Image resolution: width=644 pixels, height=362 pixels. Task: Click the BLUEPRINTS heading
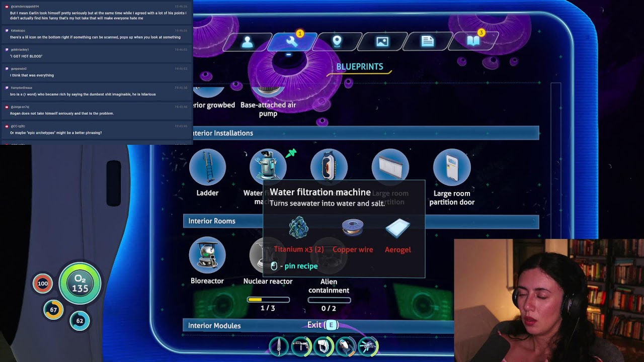coord(360,66)
